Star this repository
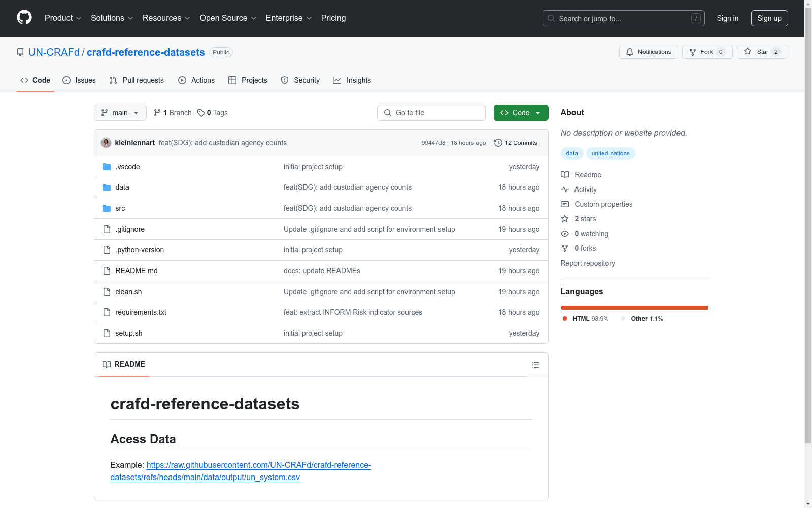This screenshot has height=508, width=812. (x=762, y=52)
